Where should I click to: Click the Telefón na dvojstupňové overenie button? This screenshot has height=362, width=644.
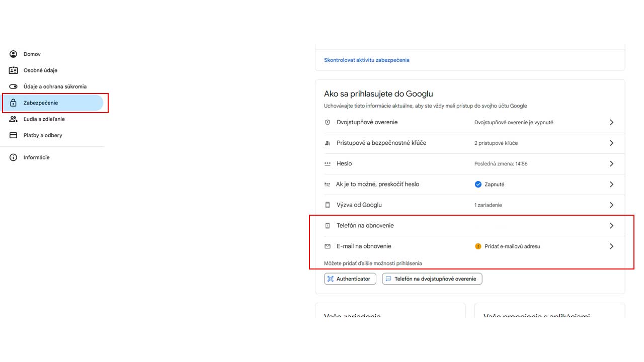click(432, 279)
